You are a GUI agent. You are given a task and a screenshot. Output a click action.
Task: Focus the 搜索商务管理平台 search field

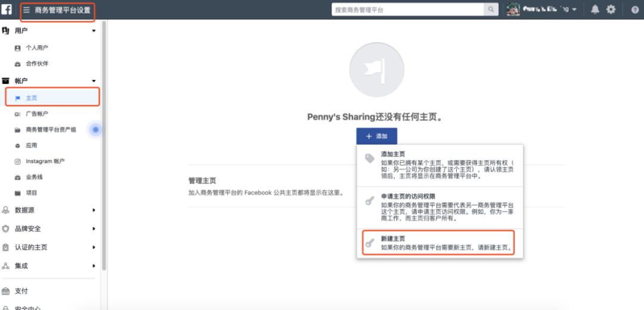(407, 10)
